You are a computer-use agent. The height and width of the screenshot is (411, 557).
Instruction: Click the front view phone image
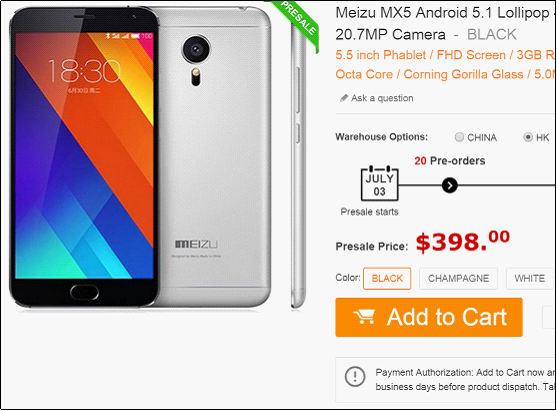(84, 157)
